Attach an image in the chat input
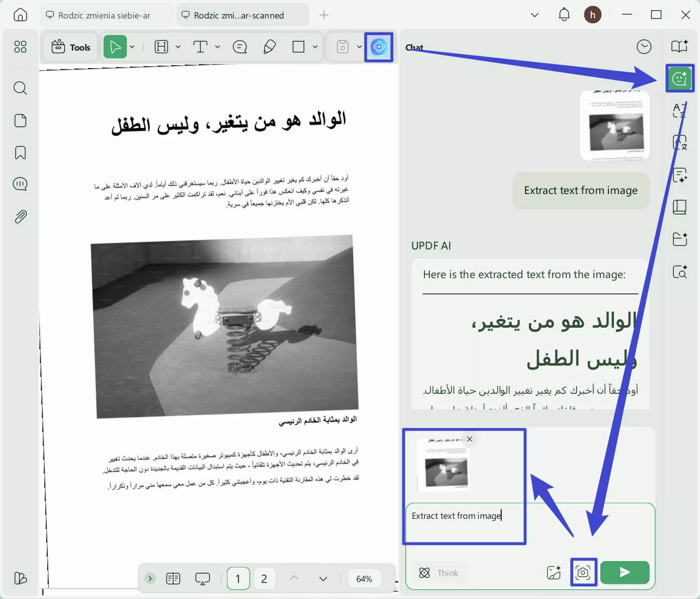 (553, 572)
